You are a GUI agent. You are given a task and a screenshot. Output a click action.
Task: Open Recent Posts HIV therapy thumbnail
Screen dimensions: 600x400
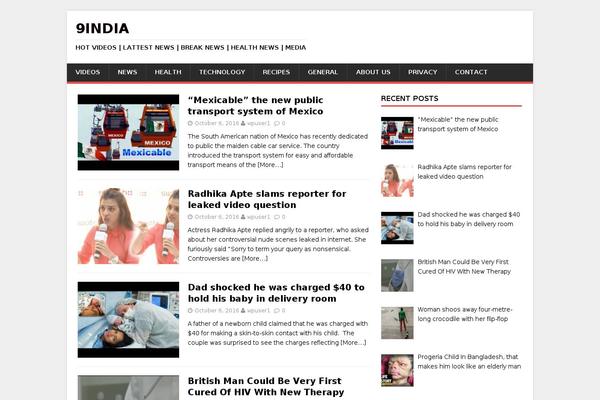pos(397,275)
